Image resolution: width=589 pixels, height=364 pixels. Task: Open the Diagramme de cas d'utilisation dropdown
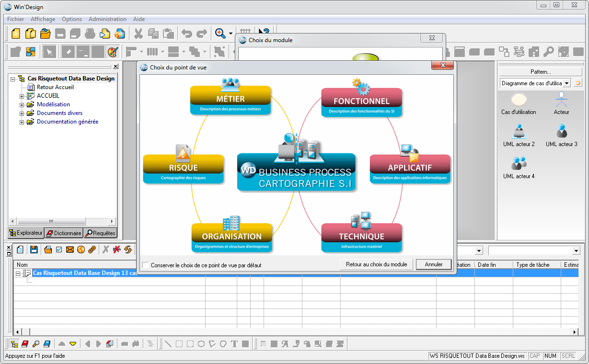567,83
